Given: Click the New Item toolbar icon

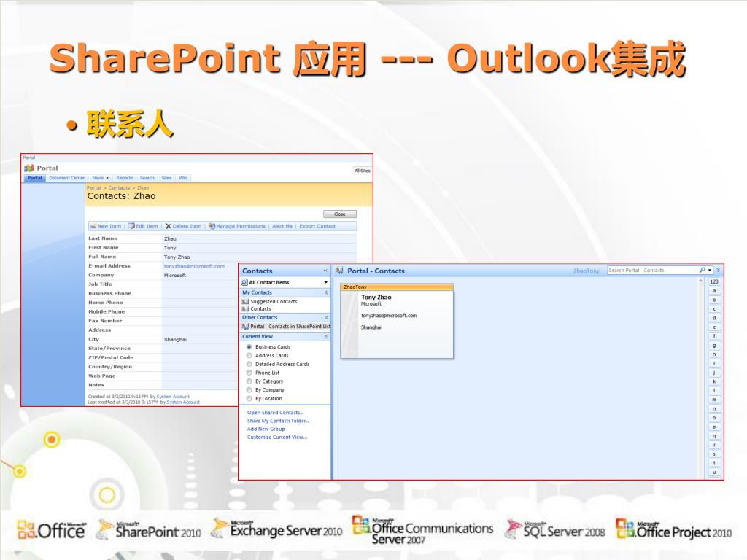Looking at the screenshot, I should [x=93, y=226].
